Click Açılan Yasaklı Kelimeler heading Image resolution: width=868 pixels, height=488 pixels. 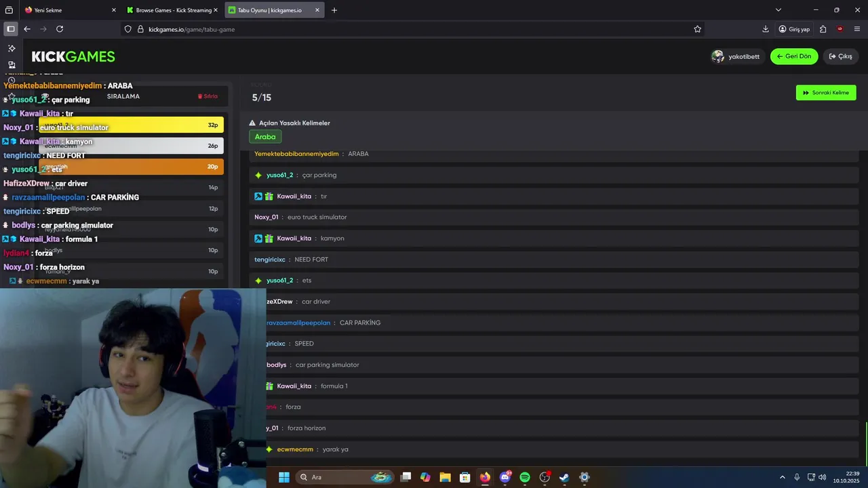tap(294, 123)
